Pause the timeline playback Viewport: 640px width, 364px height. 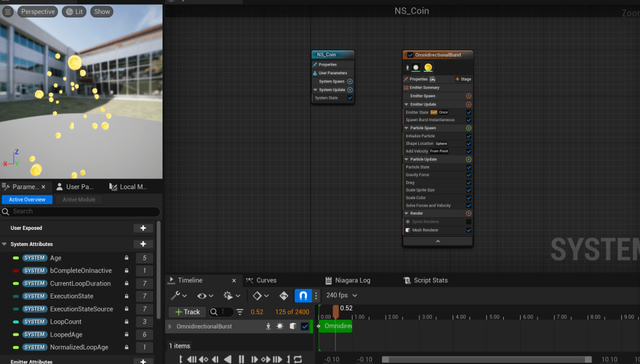[241, 359]
